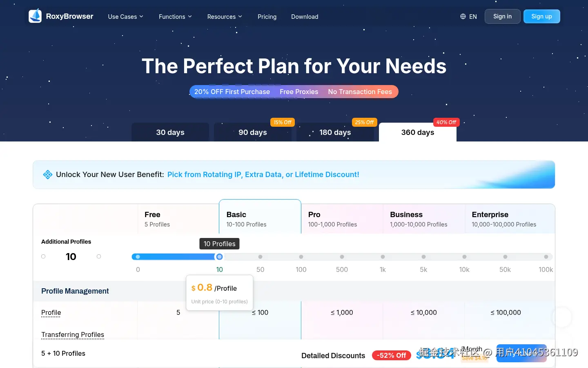This screenshot has height=368, width=588.
Task: Go to the Download page
Action: click(x=305, y=16)
